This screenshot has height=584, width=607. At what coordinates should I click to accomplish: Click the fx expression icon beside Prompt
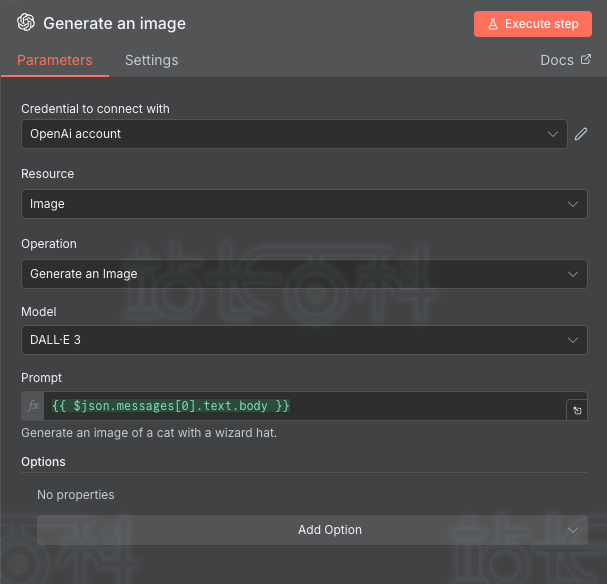(33, 406)
